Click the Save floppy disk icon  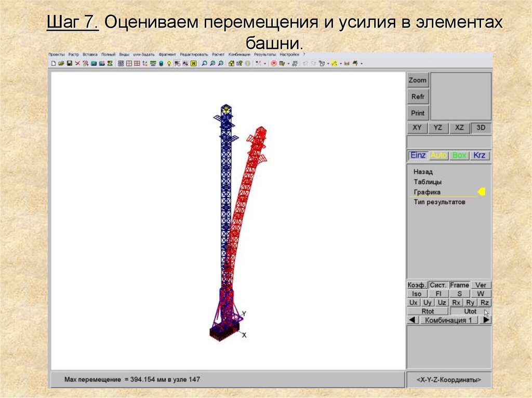[x=69, y=63]
